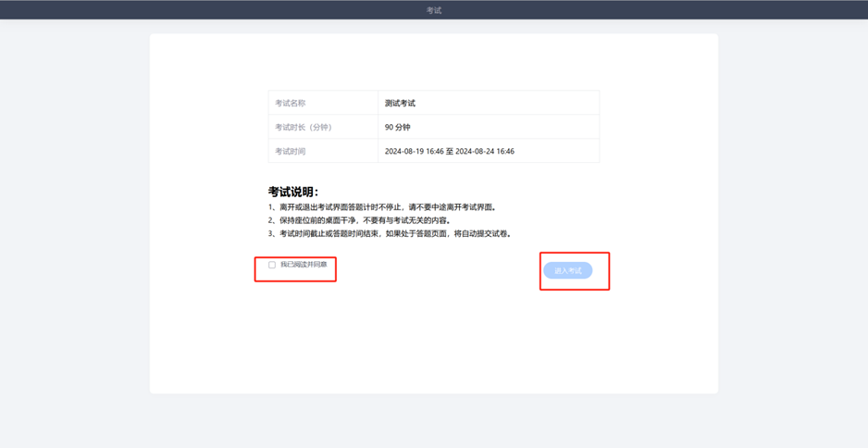Click the 我已阅读并同意 label text
The image size is (868, 448).
[x=304, y=265]
